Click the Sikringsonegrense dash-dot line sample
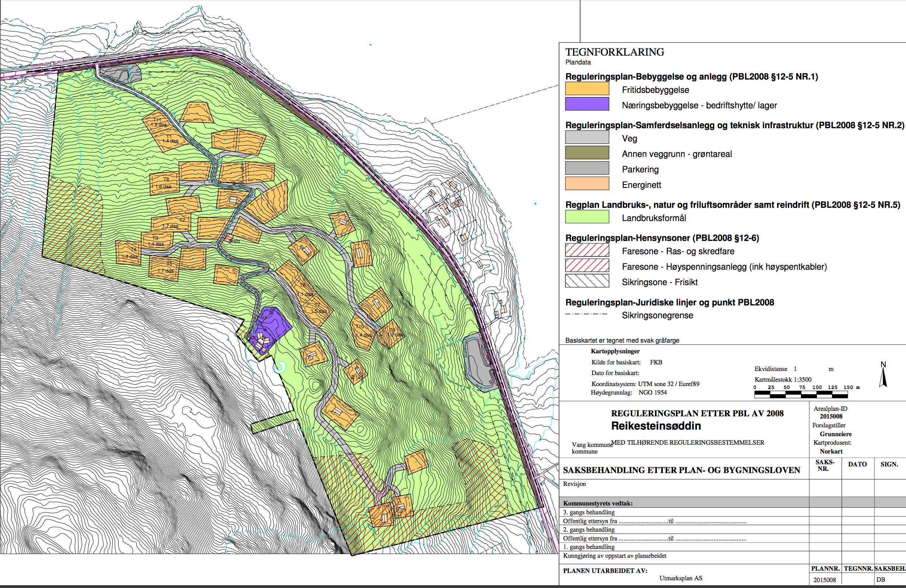Image resolution: width=906 pixels, height=588 pixels. (x=587, y=314)
